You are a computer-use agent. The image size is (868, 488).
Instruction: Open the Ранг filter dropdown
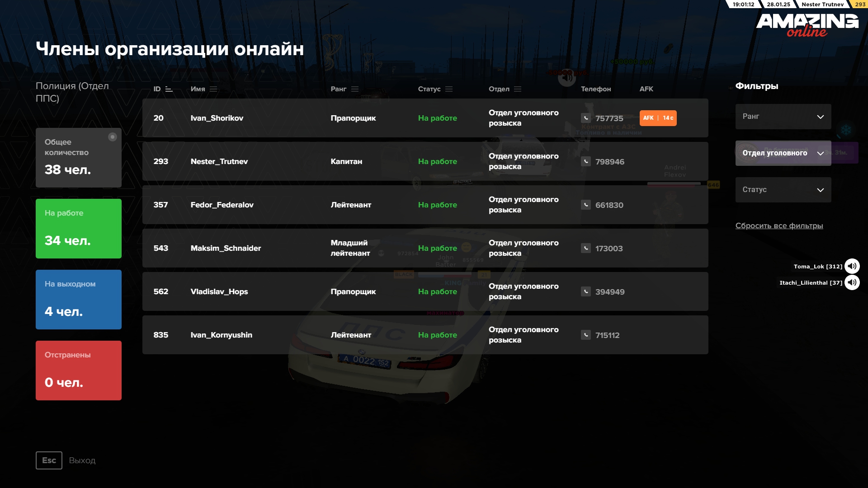coord(783,117)
